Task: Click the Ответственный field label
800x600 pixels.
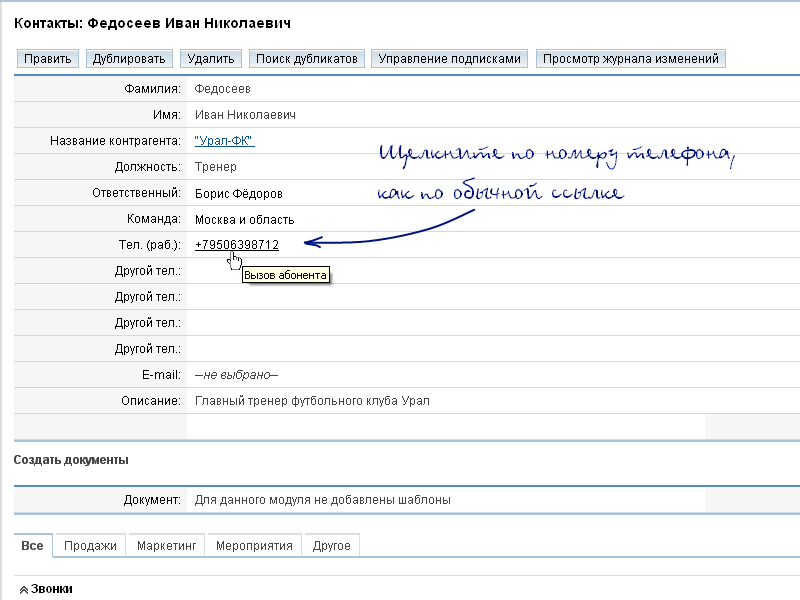Action: click(136, 193)
